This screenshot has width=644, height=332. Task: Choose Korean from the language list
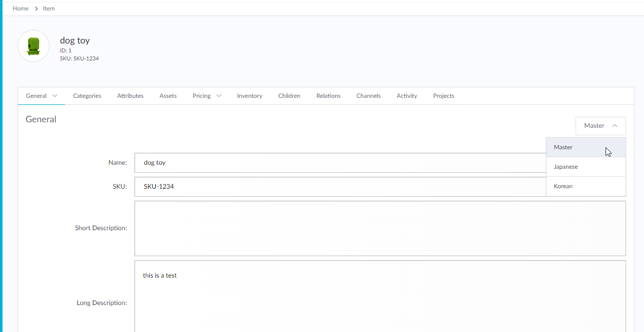[x=563, y=186]
